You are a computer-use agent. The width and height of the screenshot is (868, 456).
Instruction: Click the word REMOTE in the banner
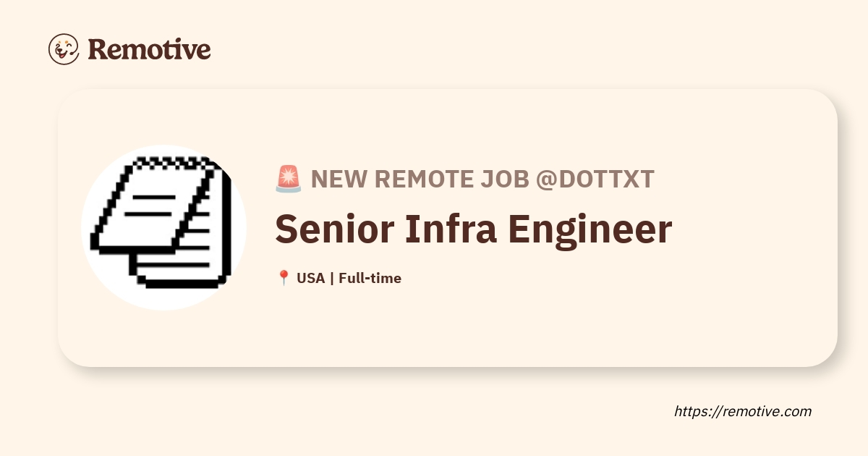(420, 179)
